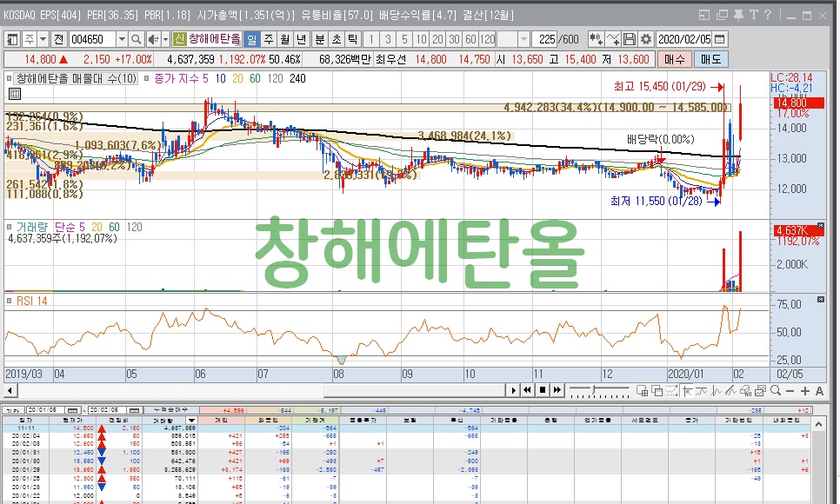Click the 매수 buy button
The width and height of the screenshot is (840, 504).
675,59
